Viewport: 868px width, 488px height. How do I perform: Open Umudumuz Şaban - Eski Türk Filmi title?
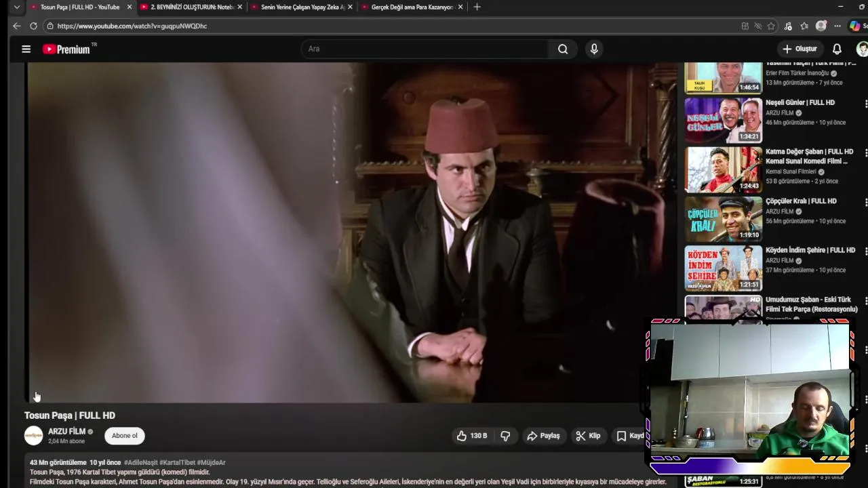click(x=812, y=304)
